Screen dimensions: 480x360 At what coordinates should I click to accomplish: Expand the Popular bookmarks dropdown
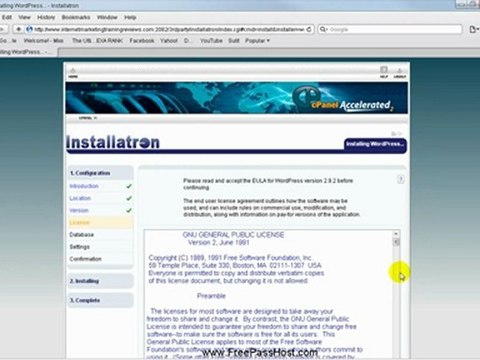(257, 41)
